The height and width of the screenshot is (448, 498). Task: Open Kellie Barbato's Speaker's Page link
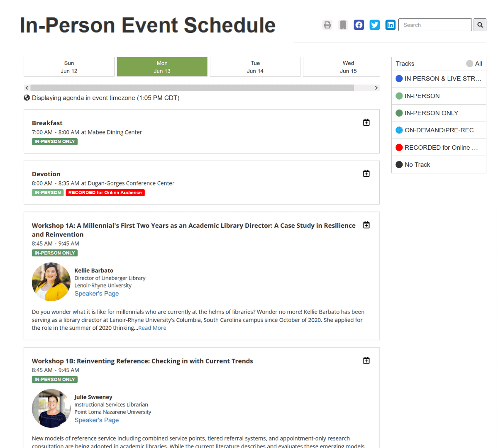pos(97,294)
